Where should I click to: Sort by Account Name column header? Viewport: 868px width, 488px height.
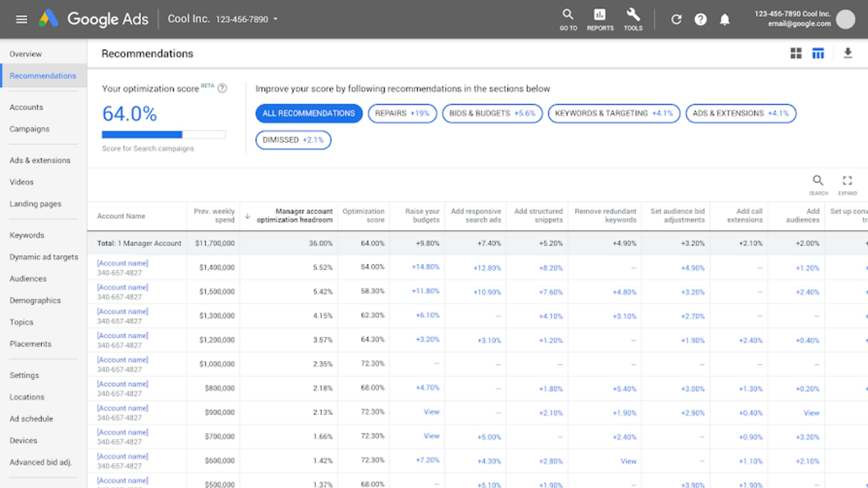[121, 216]
